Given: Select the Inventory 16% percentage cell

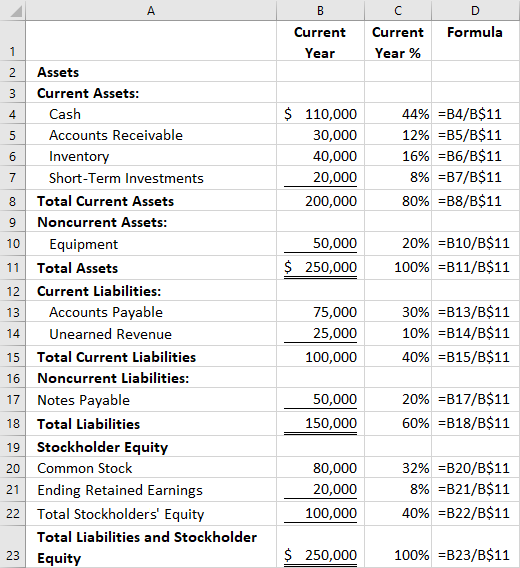Looking at the screenshot, I should tap(398, 156).
